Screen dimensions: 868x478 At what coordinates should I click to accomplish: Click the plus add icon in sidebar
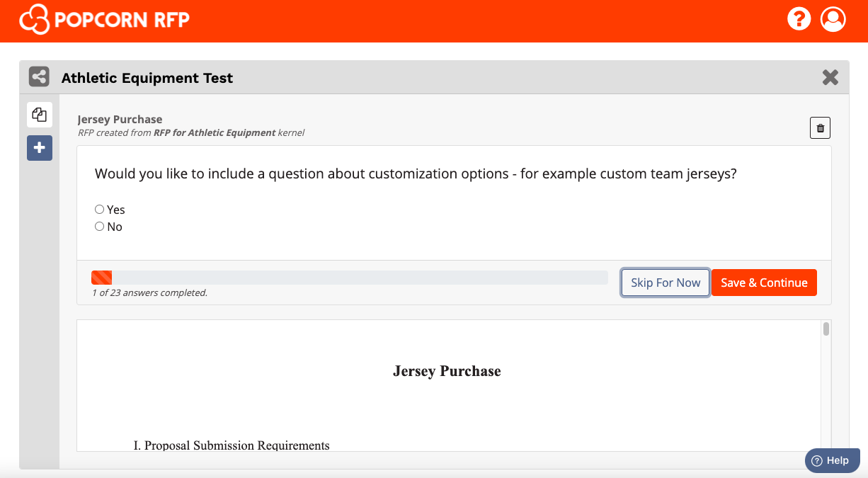tap(40, 148)
